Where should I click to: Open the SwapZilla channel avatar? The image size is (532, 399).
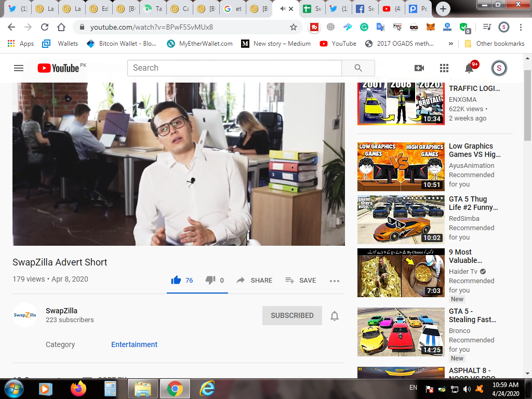coord(25,315)
